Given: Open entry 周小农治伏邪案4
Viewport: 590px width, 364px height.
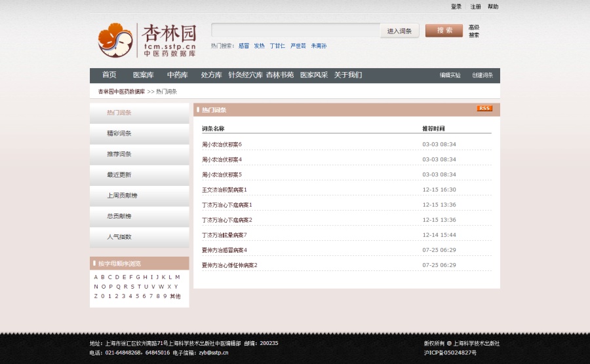Looking at the screenshot, I should [x=222, y=159].
